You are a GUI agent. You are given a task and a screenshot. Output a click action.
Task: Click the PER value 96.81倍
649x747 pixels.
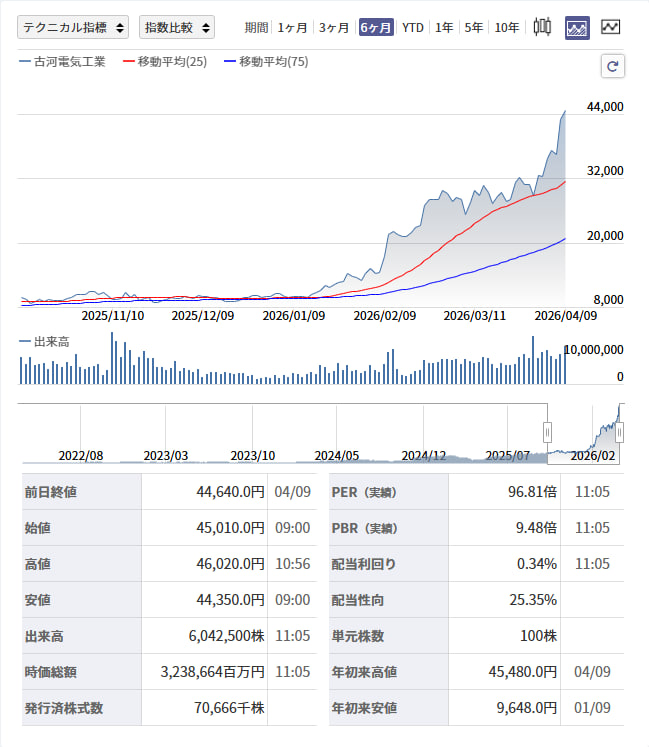(x=532, y=492)
